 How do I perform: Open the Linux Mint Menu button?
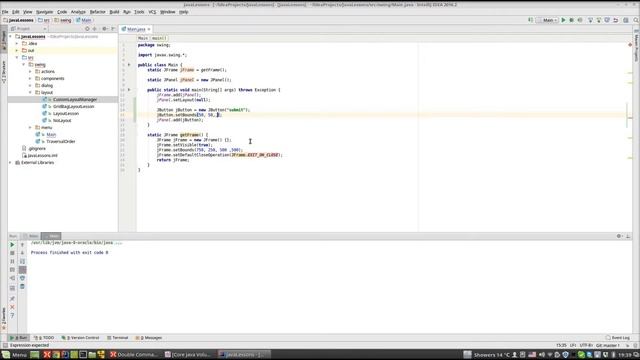[14, 355]
